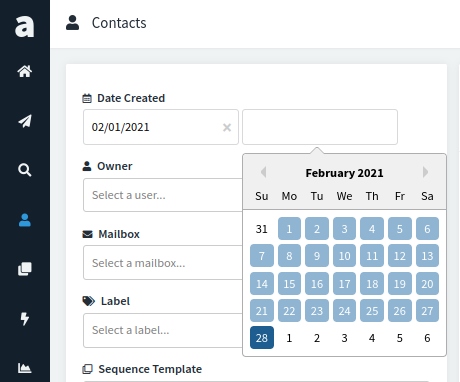Clear the 02/01/2021 start date
Viewport: 460px width, 382px height.
tap(227, 127)
